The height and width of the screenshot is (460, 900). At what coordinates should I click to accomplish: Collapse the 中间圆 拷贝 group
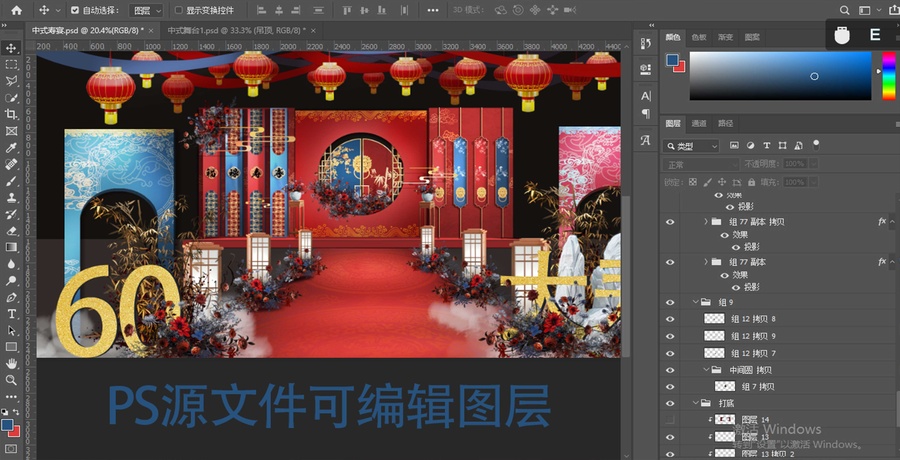[707, 370]
